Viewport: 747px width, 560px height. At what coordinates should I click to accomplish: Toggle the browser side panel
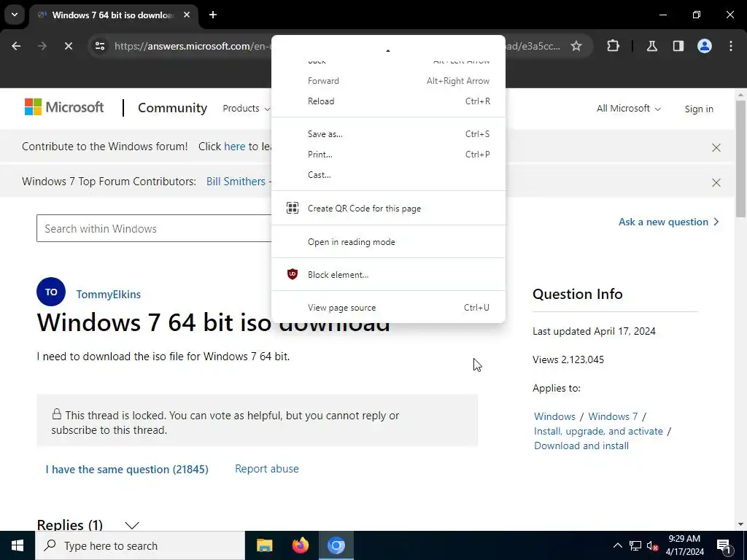pos(678,46)
